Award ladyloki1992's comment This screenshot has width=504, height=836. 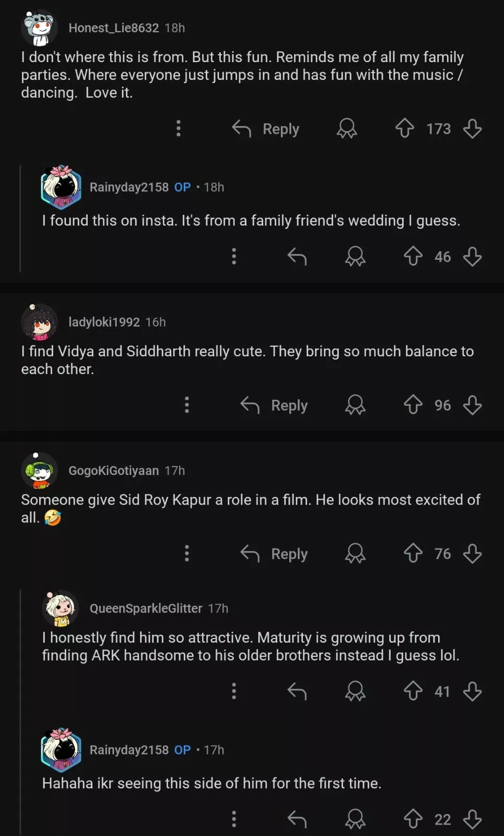tap(355, 405)
